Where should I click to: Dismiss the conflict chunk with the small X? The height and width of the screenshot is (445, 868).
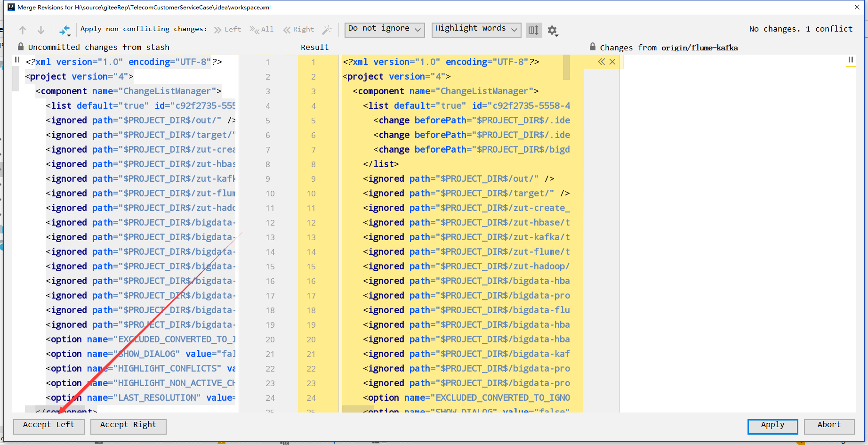point(612,61)
